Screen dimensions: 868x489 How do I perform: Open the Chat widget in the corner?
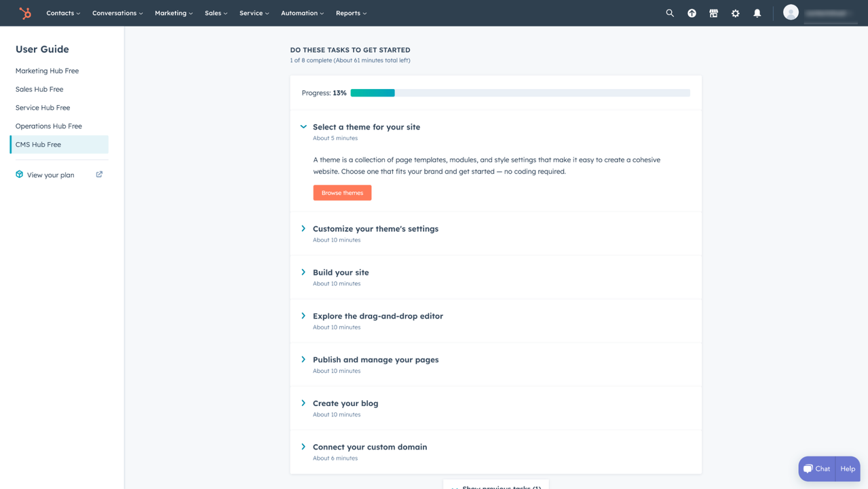[816, 468]
